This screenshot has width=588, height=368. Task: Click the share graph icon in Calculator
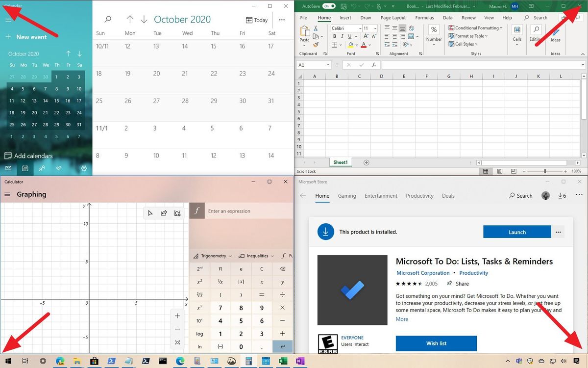164,213
